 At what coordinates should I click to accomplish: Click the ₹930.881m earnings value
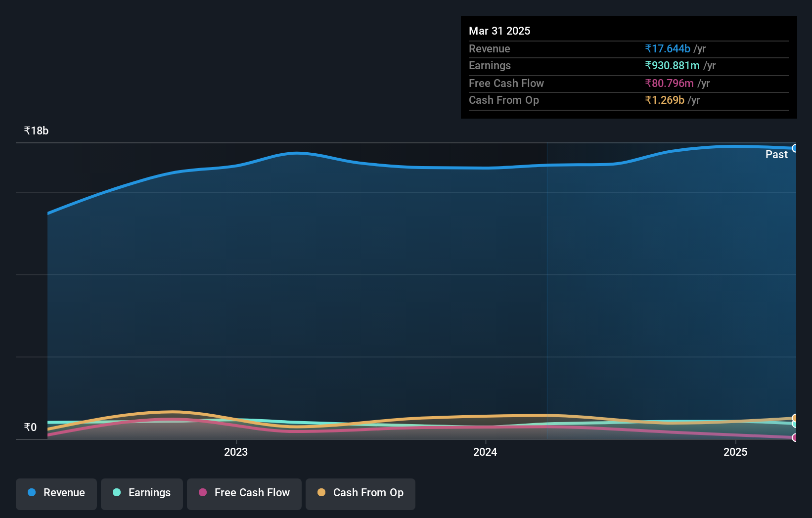[672, 66]
